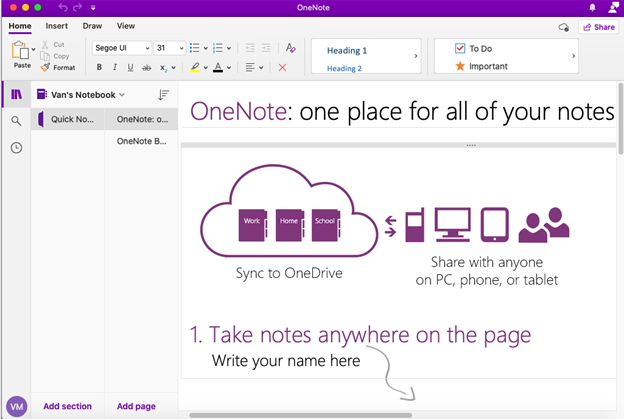Screen dimensions: 624x419
Task: Click the Clear formatting icon
Action: [x=291, y=48]
